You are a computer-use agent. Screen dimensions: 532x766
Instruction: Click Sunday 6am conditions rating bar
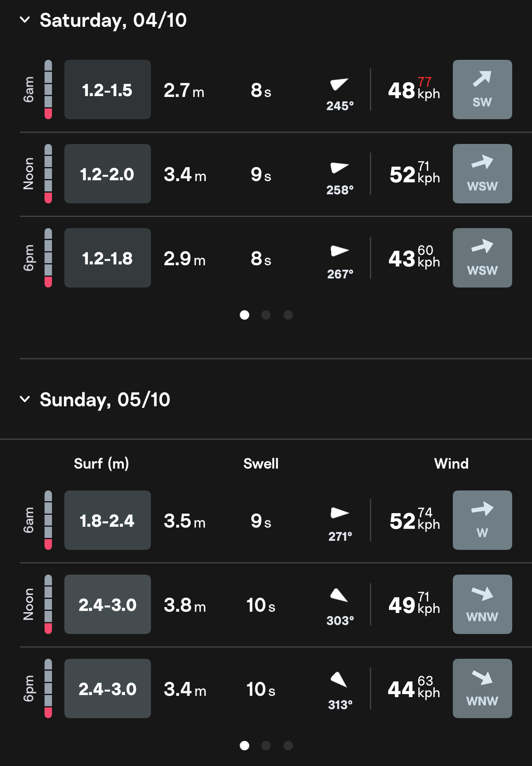coord(48,520)
